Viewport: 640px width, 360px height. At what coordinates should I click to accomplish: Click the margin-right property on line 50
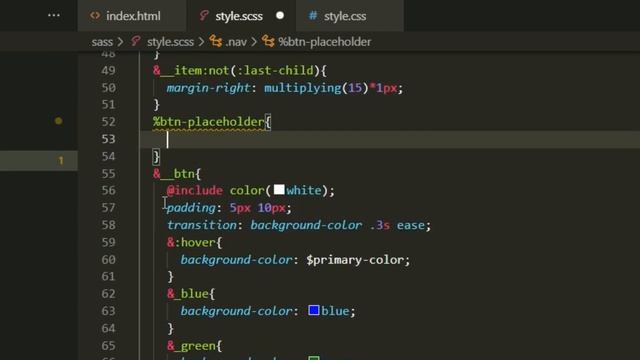pos(208,88)
